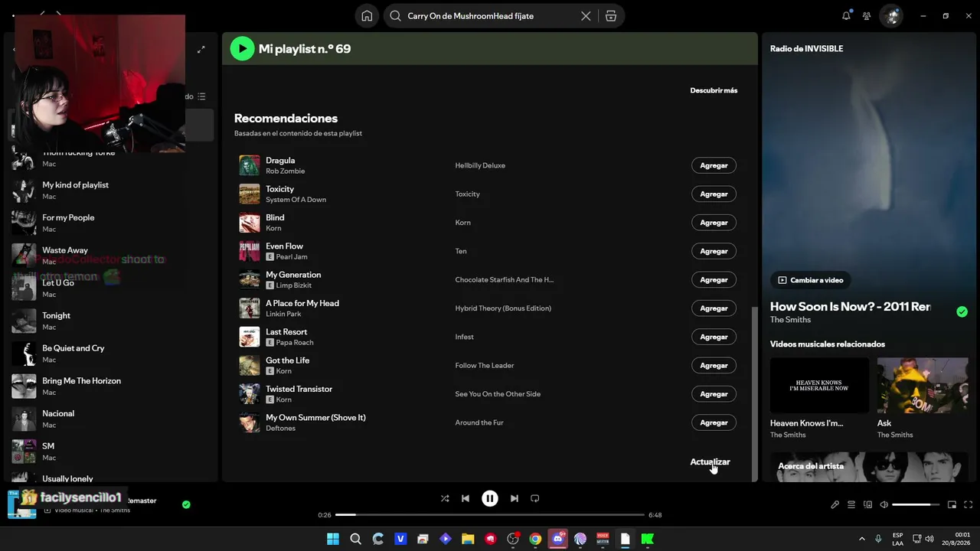Image resolution: width=980 pixels, height=551 pixels.
Task: Open the Browse icon beside search field
Action: [610, 16]
